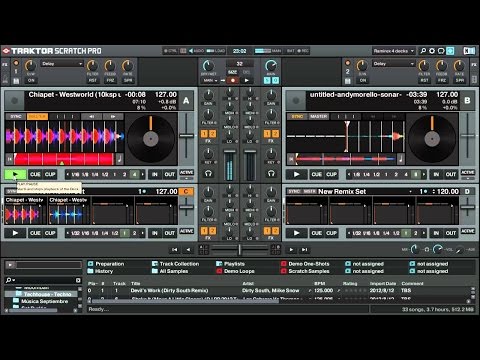Open Preparation favorite folder

tap(106, 264)
